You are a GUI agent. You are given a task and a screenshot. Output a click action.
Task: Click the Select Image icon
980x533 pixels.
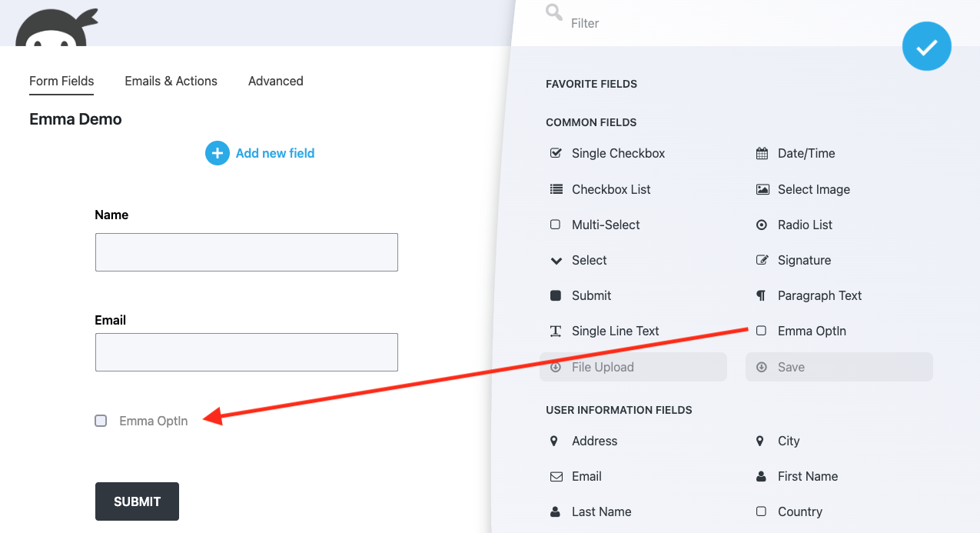click(x=762, y=189)
